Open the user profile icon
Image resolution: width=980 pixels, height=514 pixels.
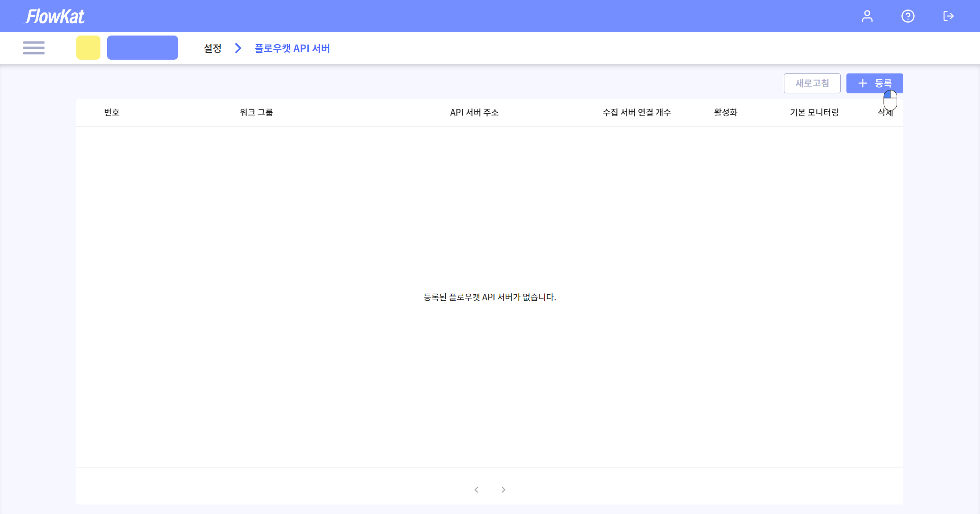[x=867, y=16]
